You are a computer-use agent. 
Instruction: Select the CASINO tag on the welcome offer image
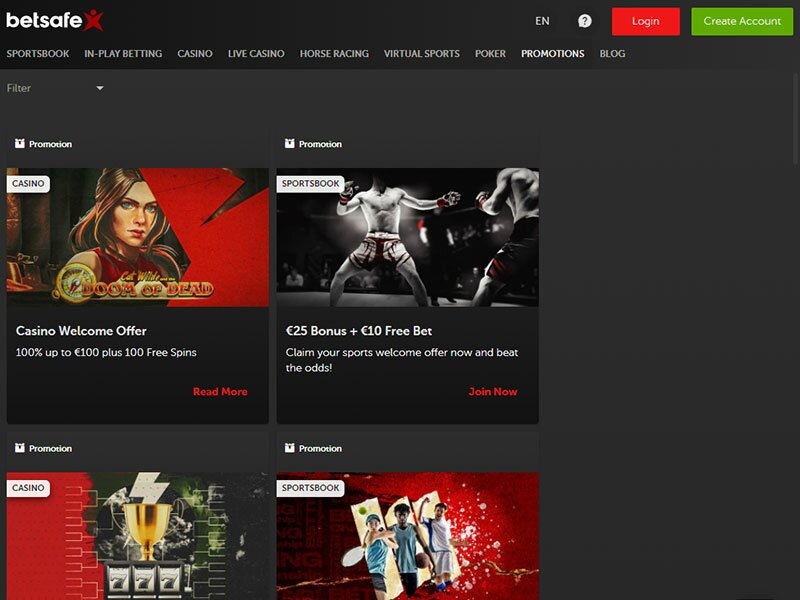point(27,184)
